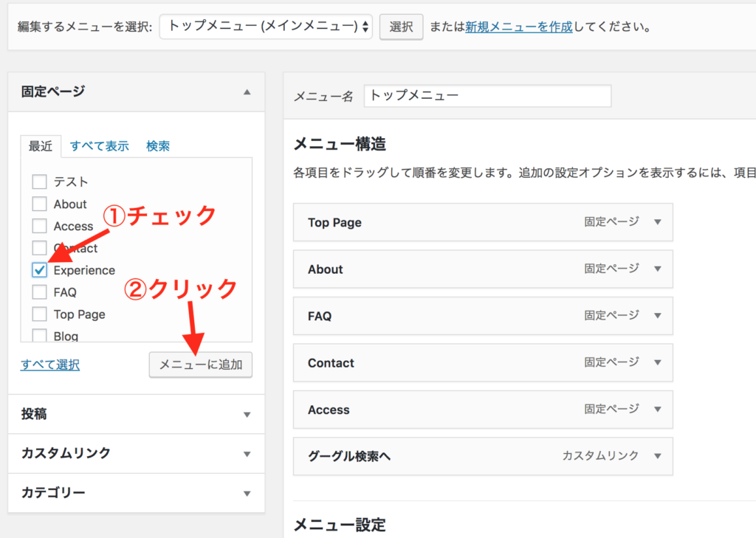Viewport: 756px width, 538px height.
Task: Expand the Contact menu item options
Action: pos(658,363)
